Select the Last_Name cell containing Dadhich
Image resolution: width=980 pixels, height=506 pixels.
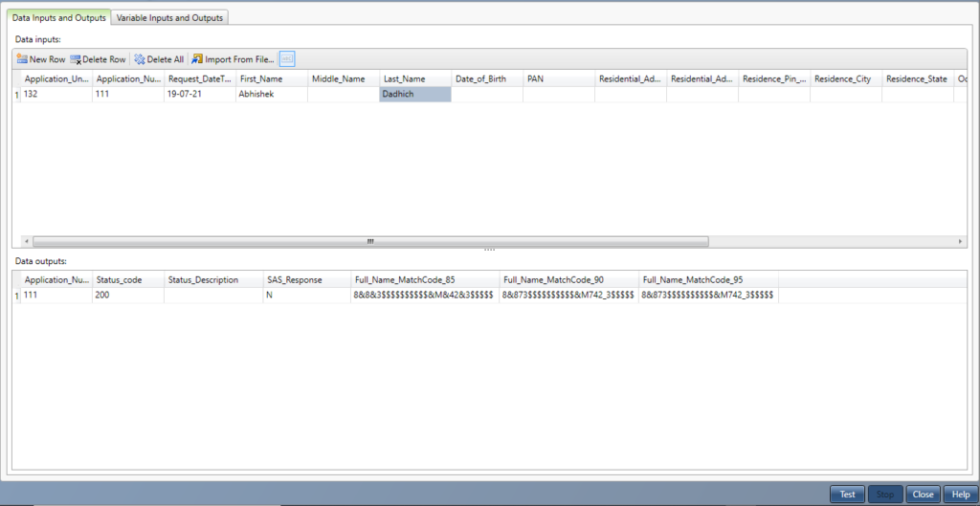414,95
